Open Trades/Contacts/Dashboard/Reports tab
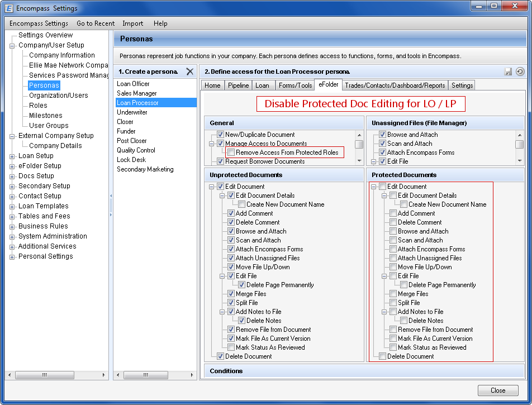 point(395,85)
